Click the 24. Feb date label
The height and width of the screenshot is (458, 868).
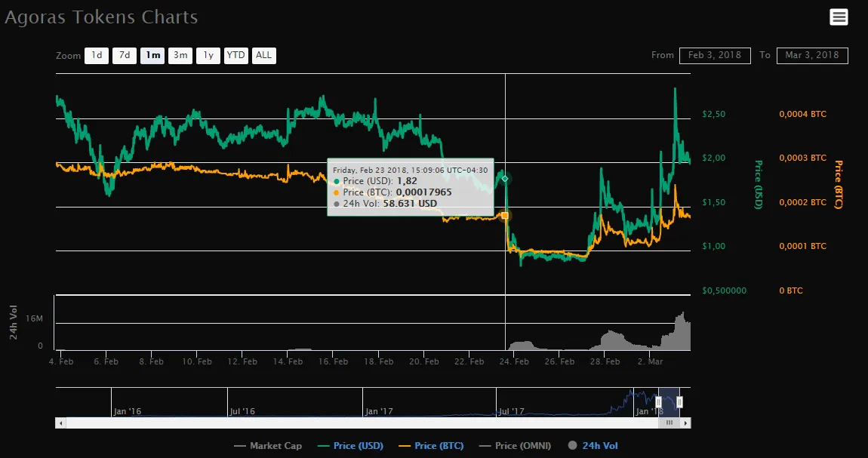(514, 361)
